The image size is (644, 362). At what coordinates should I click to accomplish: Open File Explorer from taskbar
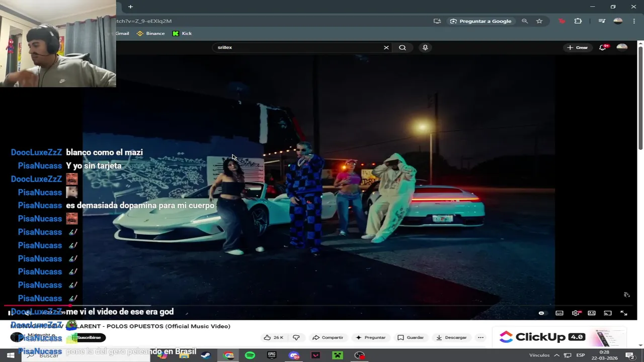tap(184, 355)
